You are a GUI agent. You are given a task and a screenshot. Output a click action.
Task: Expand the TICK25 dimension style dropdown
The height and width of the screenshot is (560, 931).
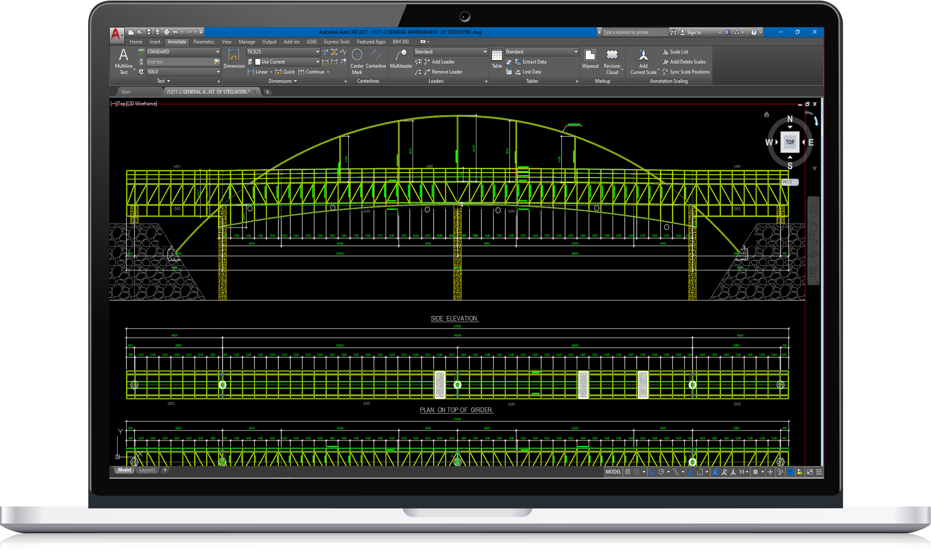tap(317, 52)
